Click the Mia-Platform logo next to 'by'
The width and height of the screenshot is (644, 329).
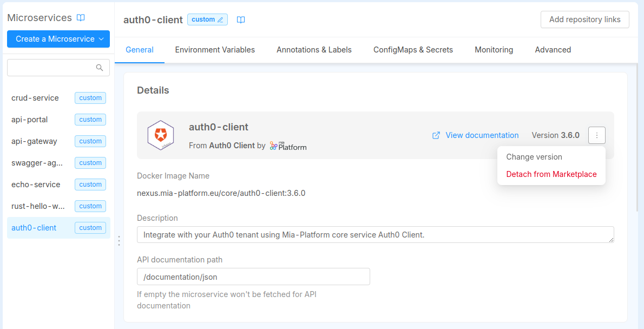[x=288, y=146]
